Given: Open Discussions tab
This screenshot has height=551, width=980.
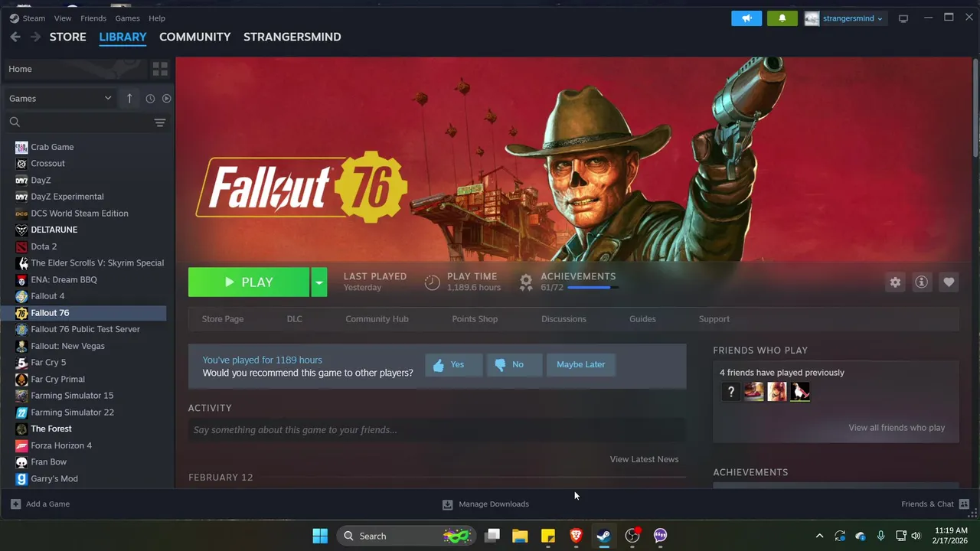Looking at the screenshot, I should coord(563,319).
